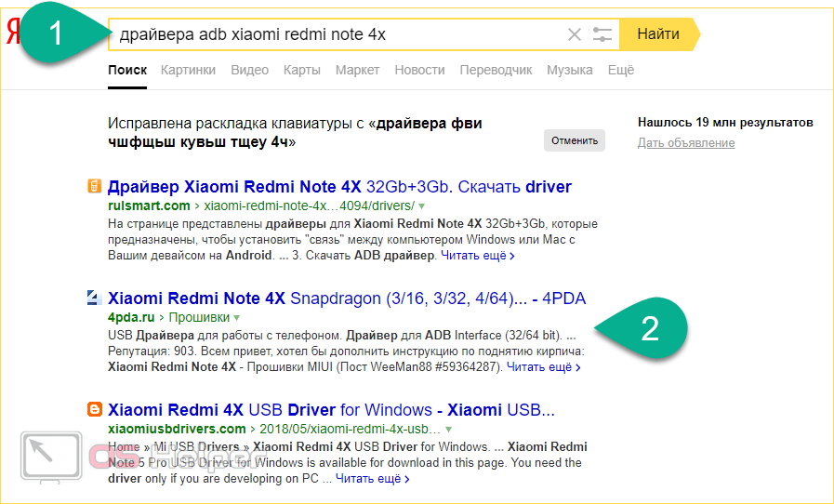Switch to the Видео tab
834x504 pixels.
[249, 70]
